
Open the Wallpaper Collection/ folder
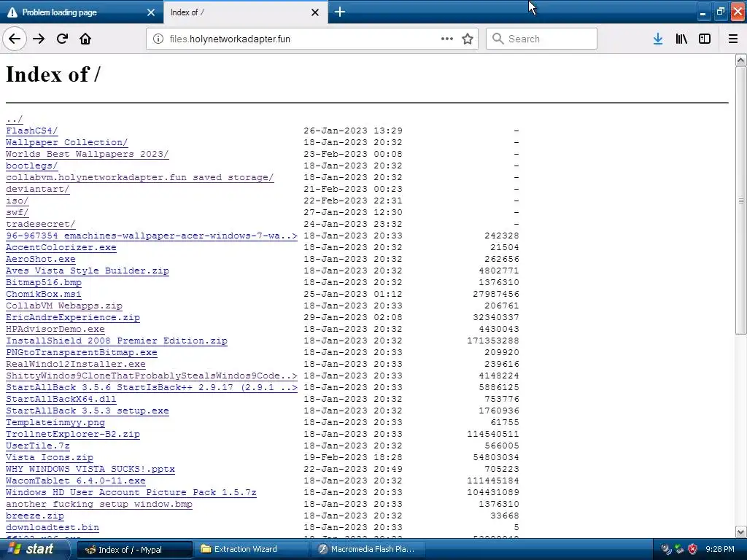tap(66, 142)
